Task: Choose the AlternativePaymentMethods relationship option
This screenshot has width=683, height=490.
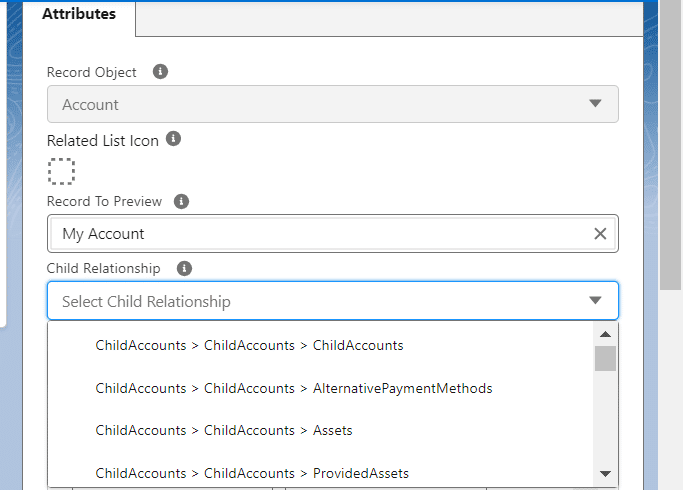Action: pos(294,388)
